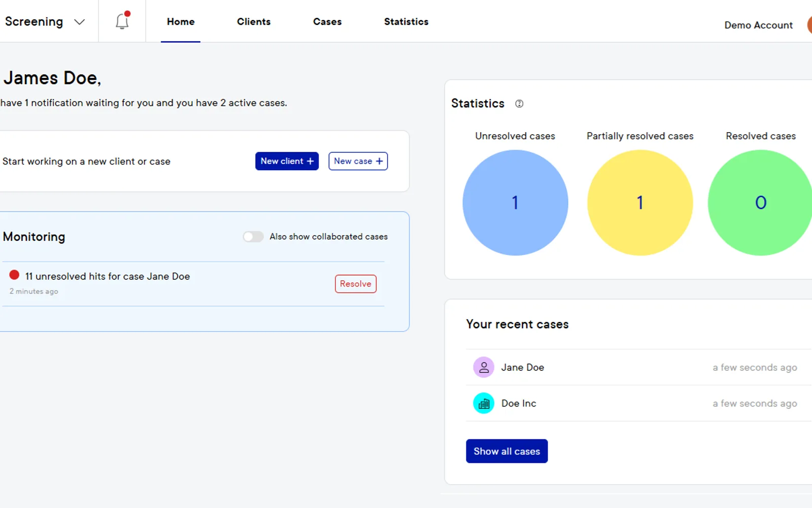This screenshot has height=508, width=812.
Task: Click the green Resolved cases circle
Action: point(760,203)
